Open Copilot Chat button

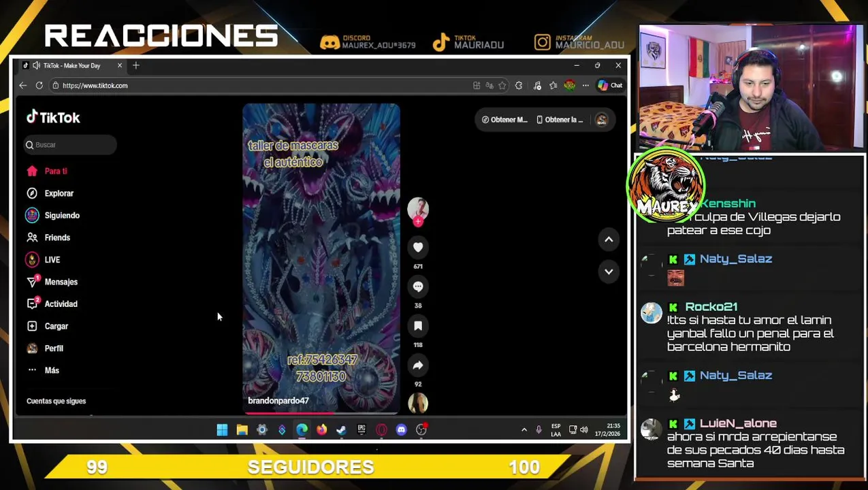(x=610, y=86)
